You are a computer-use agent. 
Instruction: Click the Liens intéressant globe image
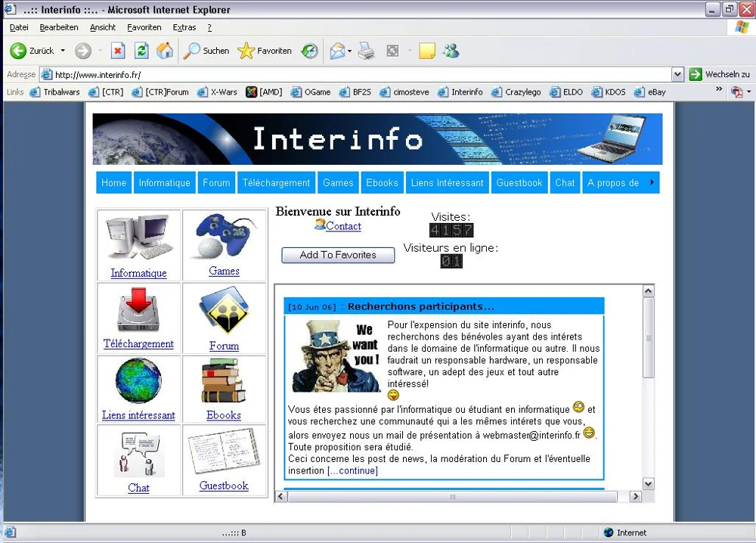[x=138, y=380]
